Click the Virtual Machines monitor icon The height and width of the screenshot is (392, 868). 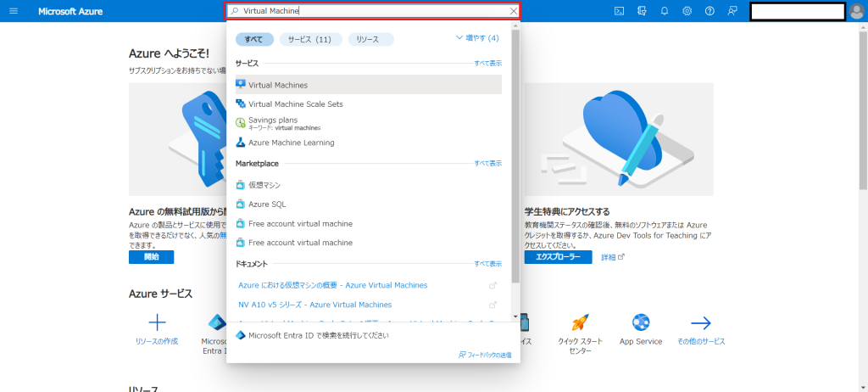240,84
